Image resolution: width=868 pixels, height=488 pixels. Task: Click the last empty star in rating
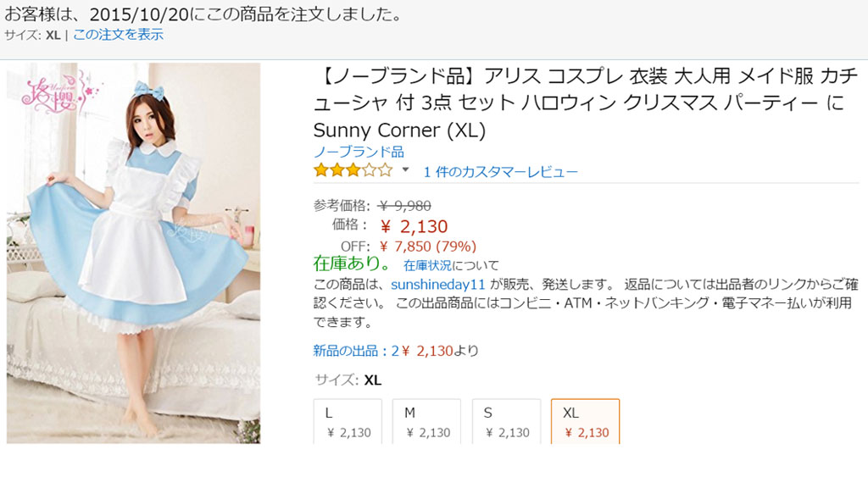[x=386, y=169]
